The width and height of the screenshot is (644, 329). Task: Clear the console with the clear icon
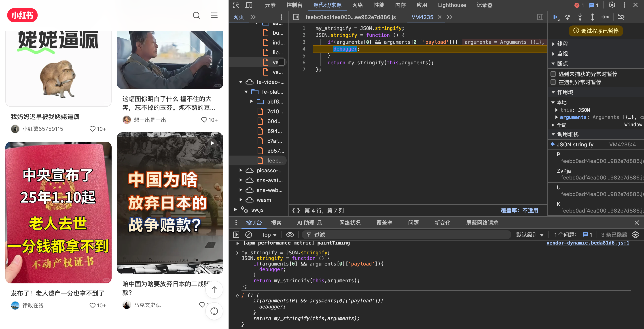coord(248,235)
